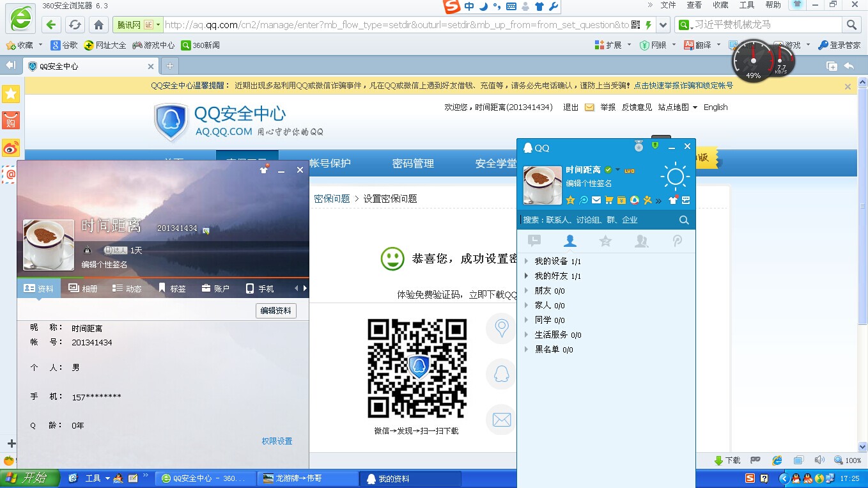The image size is (868, 488).
Task: Click the shirt skin icon in profile window
Action: tap(263, 169)
